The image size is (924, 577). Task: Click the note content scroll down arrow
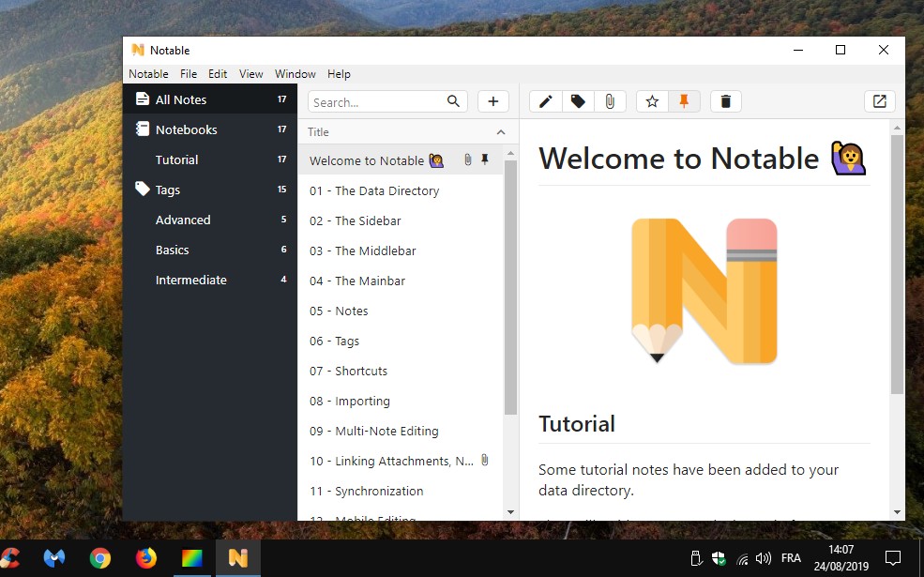(897, 512)
